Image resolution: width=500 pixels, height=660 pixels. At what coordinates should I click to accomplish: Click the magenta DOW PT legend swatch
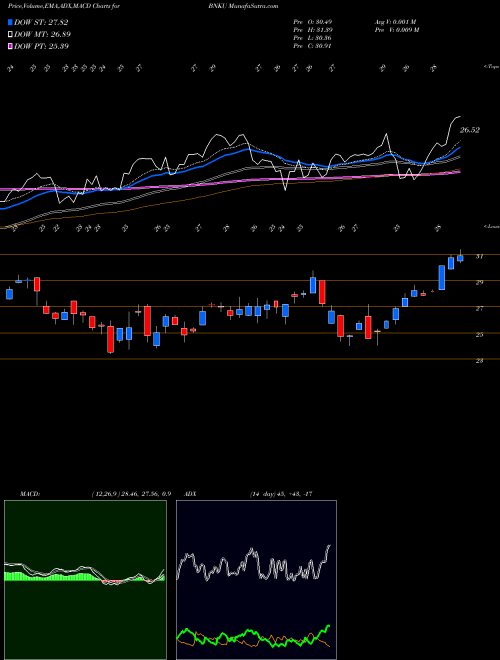(10, 46)
